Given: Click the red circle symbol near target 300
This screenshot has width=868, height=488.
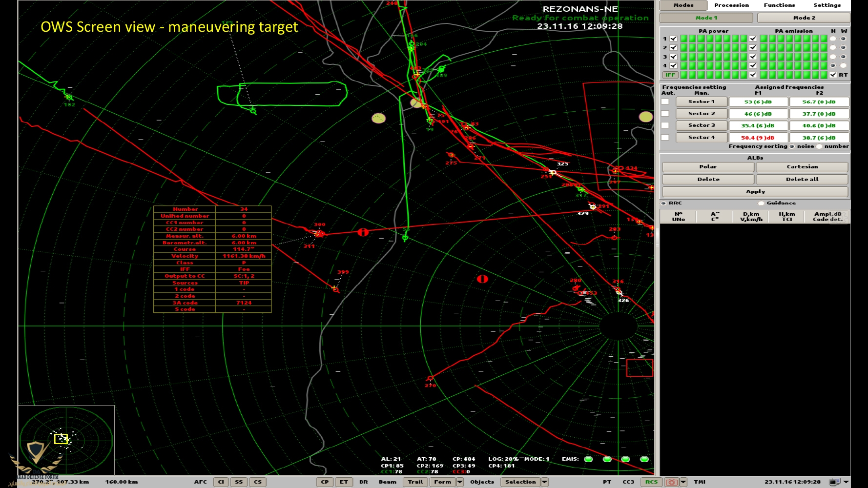Looking at the screenshot, I should point(363,232).
